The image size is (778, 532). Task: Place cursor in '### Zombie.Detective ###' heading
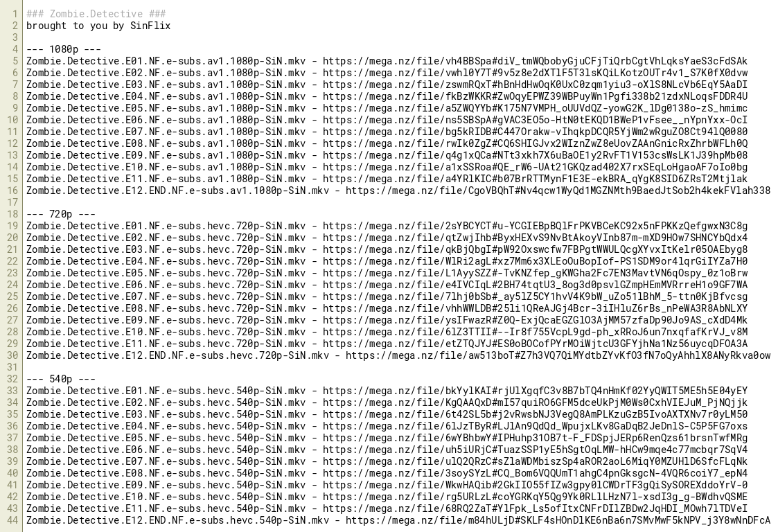point(96,14)
